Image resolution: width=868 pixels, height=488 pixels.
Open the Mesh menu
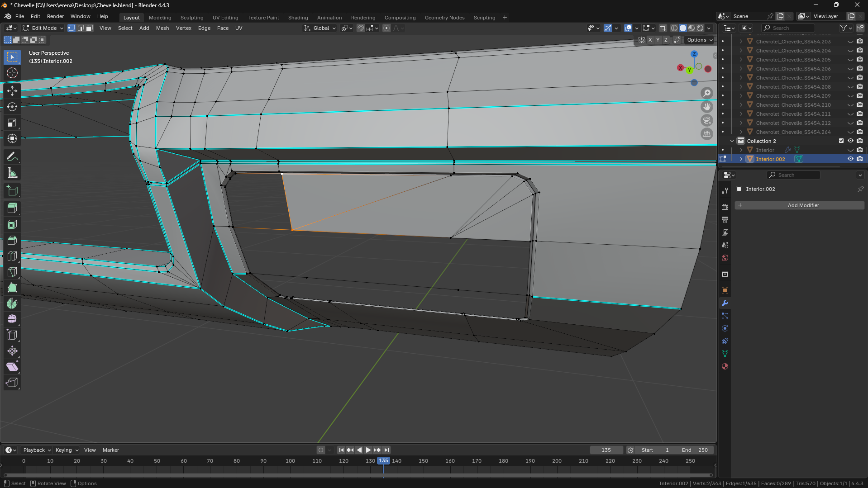(x=162, y=28)
